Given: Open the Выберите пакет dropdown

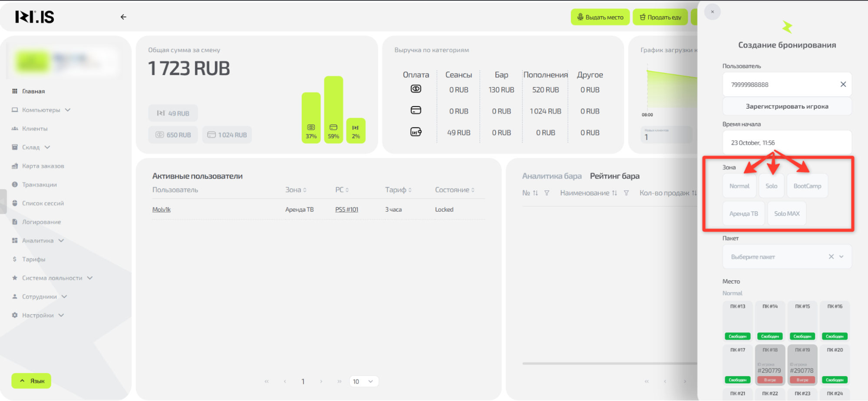Looking at the screenshot, I should coord(841,257).
